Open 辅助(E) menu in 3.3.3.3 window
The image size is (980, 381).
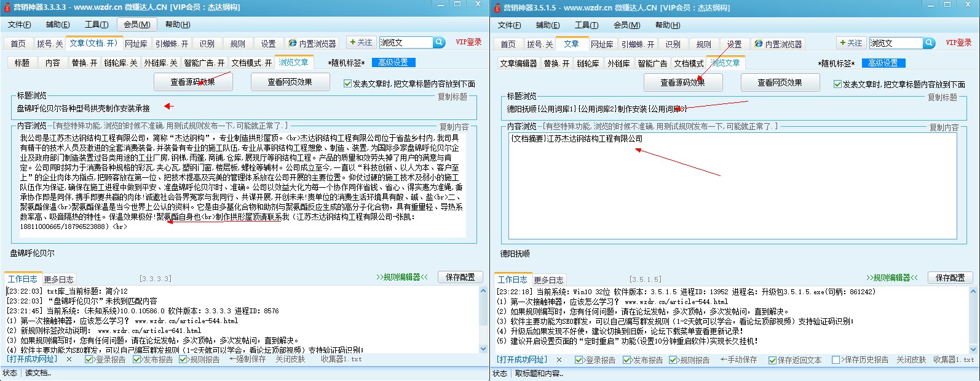pyautogui.click(x=58, y=25)
